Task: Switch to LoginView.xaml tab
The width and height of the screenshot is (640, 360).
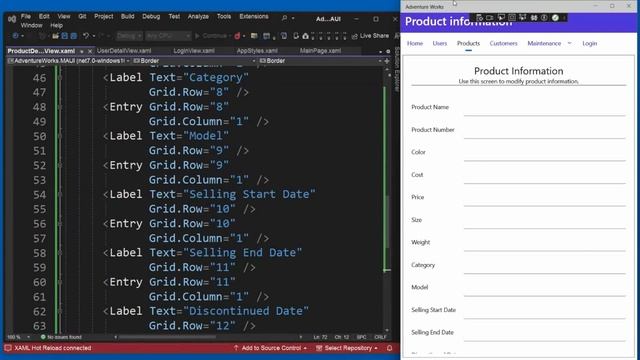Action: click(x=194, y=51)
